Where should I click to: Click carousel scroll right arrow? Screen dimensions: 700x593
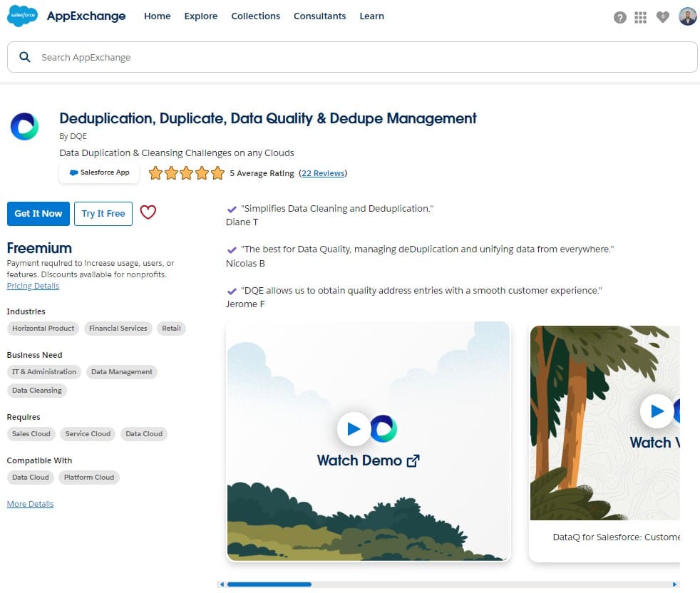674,584
